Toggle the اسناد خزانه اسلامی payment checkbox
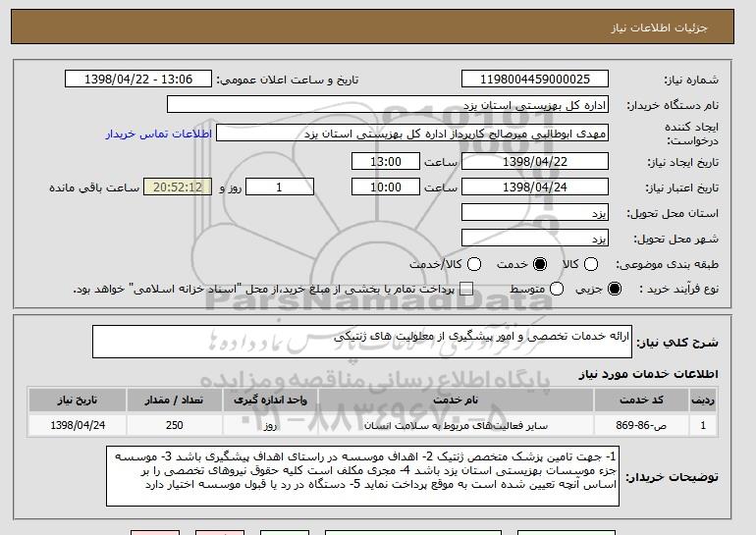The width and height of the screenshot is (756, 535). (x=465, y=289)
